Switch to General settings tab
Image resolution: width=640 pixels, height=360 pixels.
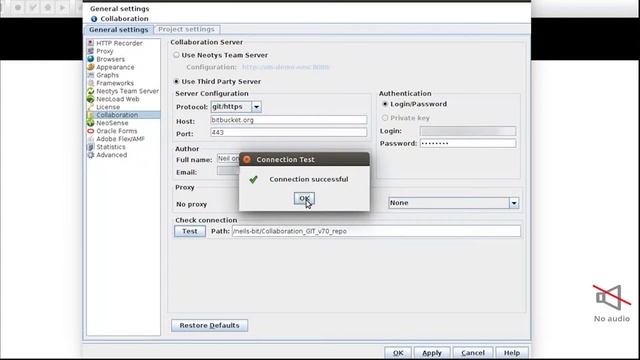tap(119, 29)
